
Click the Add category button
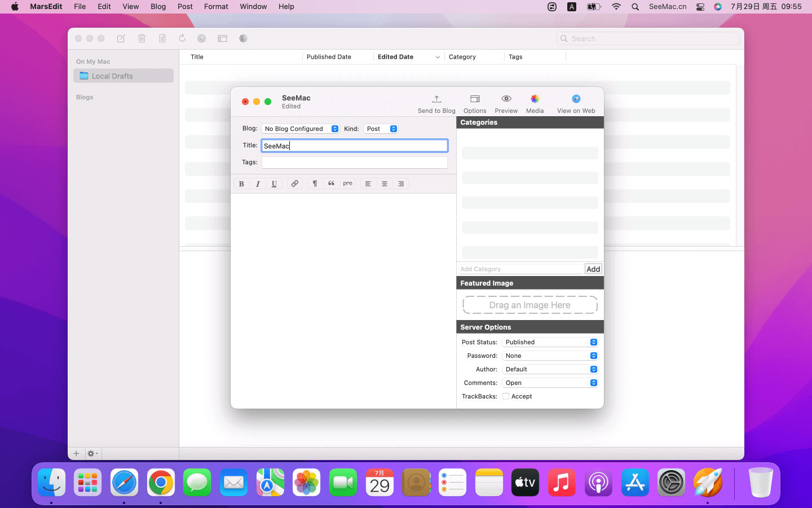tap(593, 269)
